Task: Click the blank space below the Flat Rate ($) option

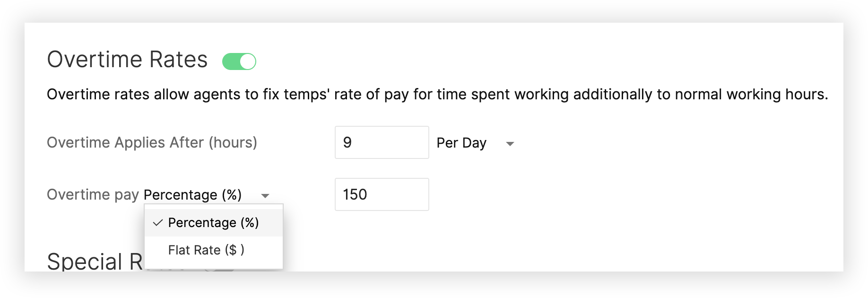Action: (x=213, y=266)
